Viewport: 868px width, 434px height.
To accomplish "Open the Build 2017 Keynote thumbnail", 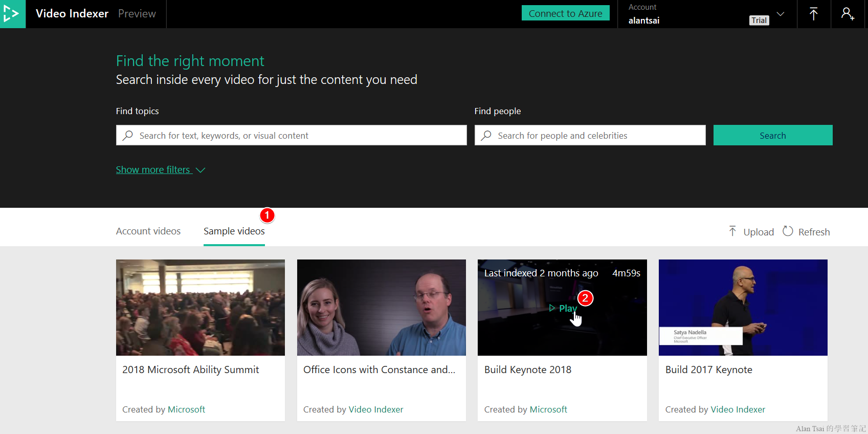I will click(743, 308).
